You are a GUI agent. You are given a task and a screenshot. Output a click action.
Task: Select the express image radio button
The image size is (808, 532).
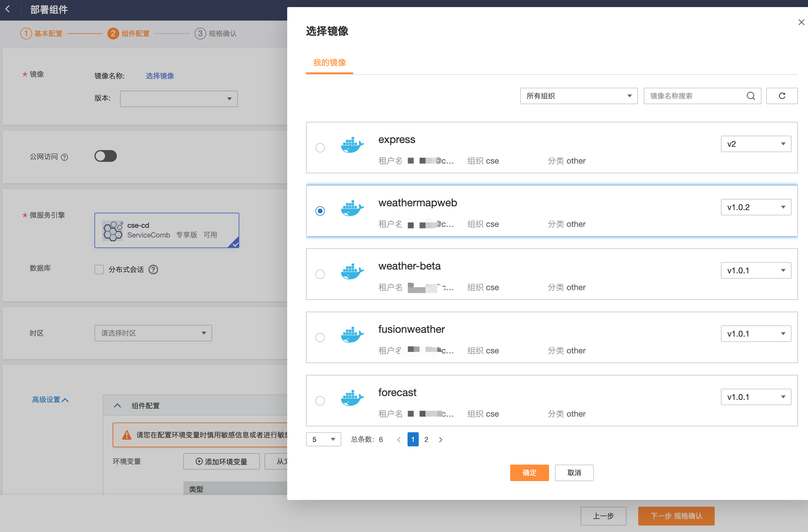(320, 148)
